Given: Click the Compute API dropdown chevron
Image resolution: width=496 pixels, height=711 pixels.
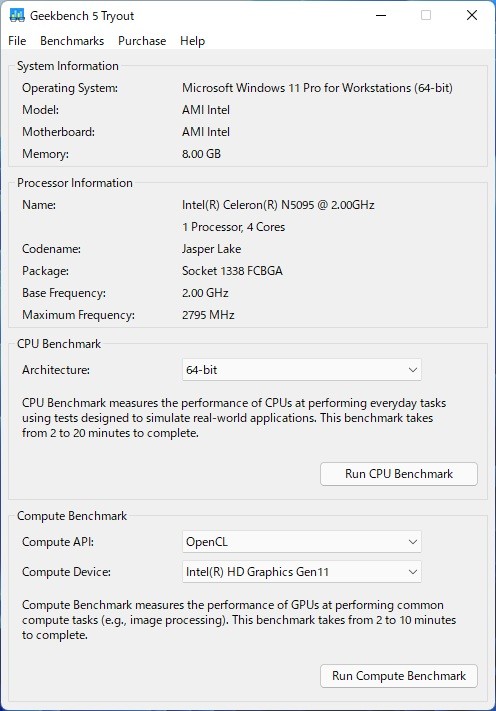Looking at the screenshot, I should click(x=413, y=542).
